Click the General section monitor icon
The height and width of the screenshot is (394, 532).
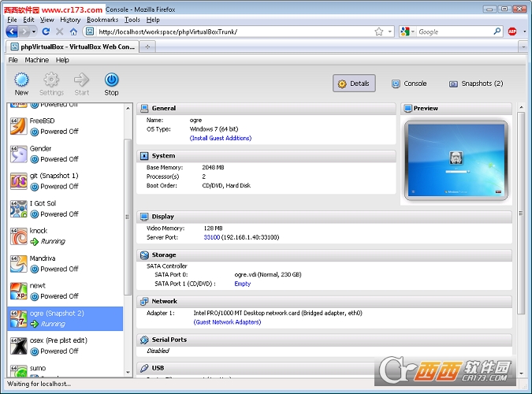coord(144,108)
